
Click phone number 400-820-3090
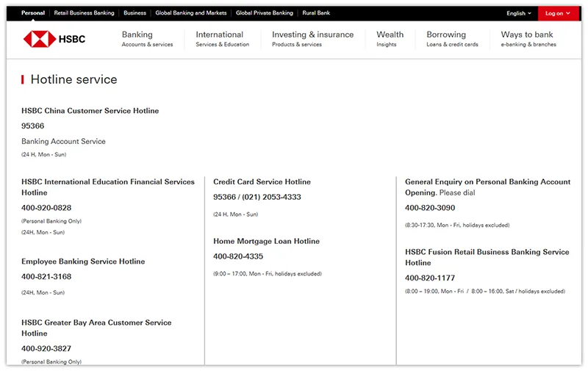[430, 208]
